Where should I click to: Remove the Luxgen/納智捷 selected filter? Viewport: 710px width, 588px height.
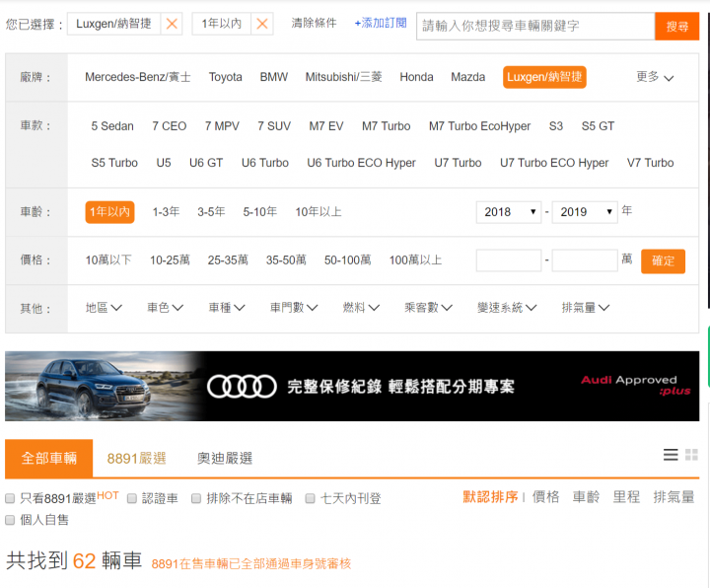click(172, 24)
